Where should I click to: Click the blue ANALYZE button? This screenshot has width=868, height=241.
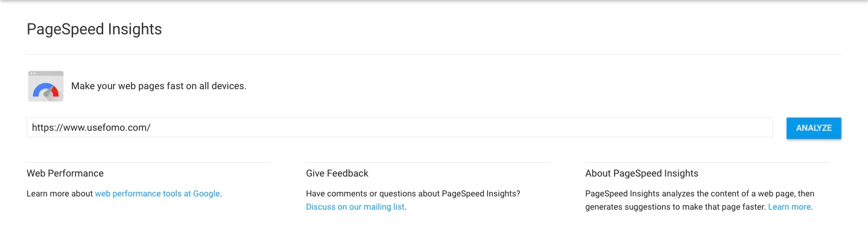(814, 128)
